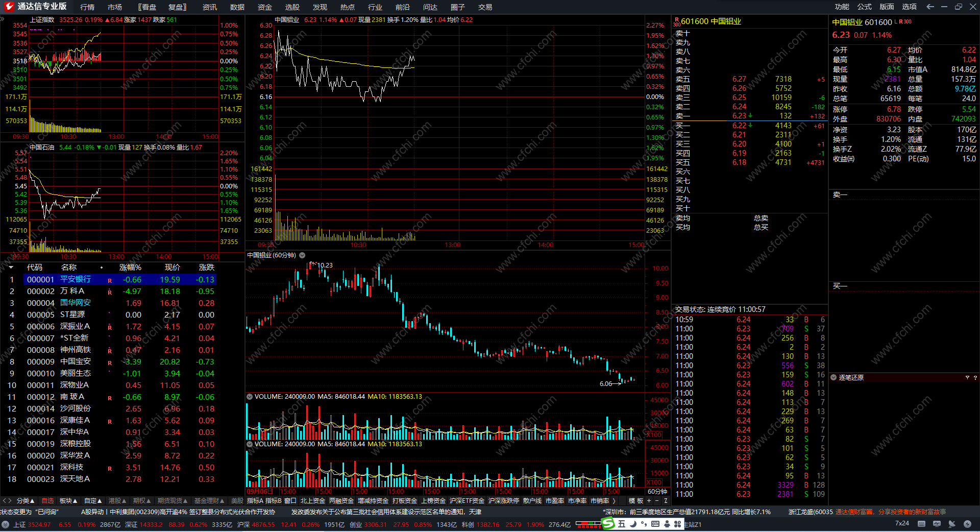Viewport: 980px width, 532px height.
Task: Click the plus button beside 模板
Action: tap(649, 501)
